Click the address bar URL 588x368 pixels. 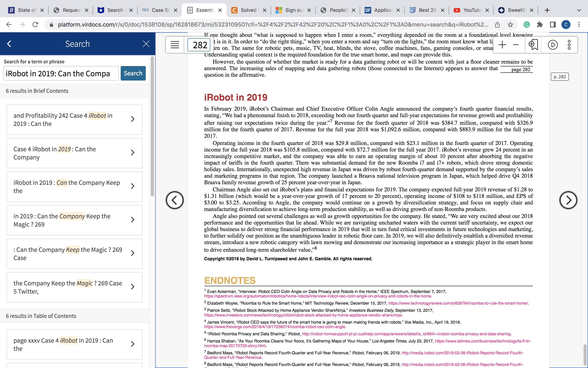tap(273, 25)
